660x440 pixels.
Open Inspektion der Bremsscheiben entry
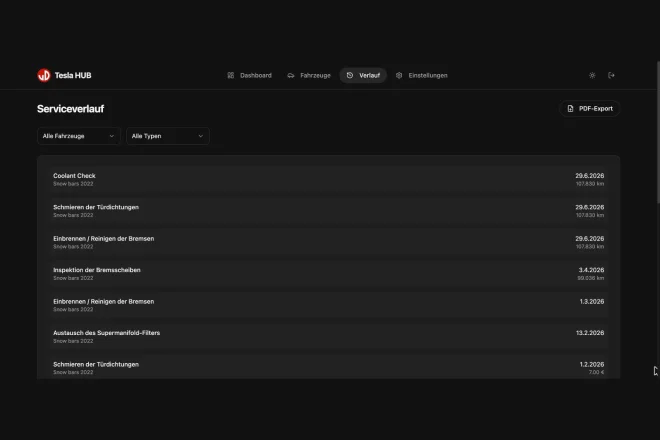(x=328, y=274)
